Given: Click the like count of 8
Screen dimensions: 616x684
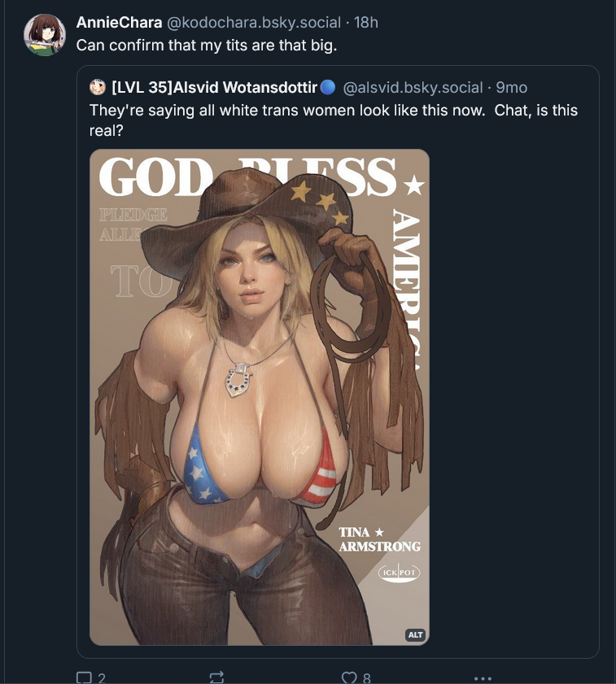Looking at the screenshot, I should tap(367, 677).
